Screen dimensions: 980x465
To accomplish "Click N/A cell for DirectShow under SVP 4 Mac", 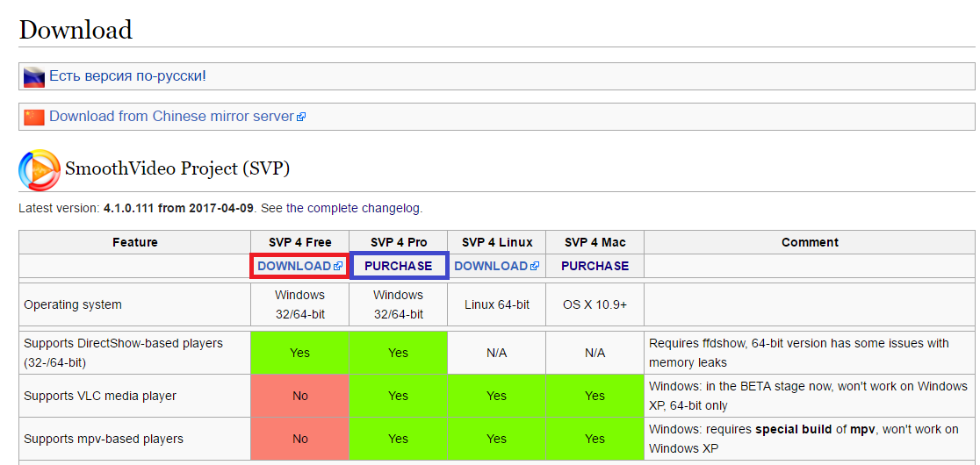I will pos(595,353).
